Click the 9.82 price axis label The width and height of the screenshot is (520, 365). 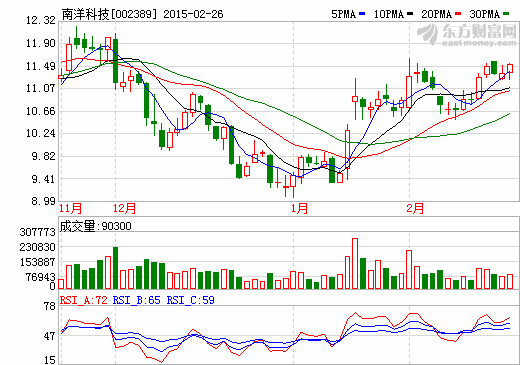tap(43, 156)
